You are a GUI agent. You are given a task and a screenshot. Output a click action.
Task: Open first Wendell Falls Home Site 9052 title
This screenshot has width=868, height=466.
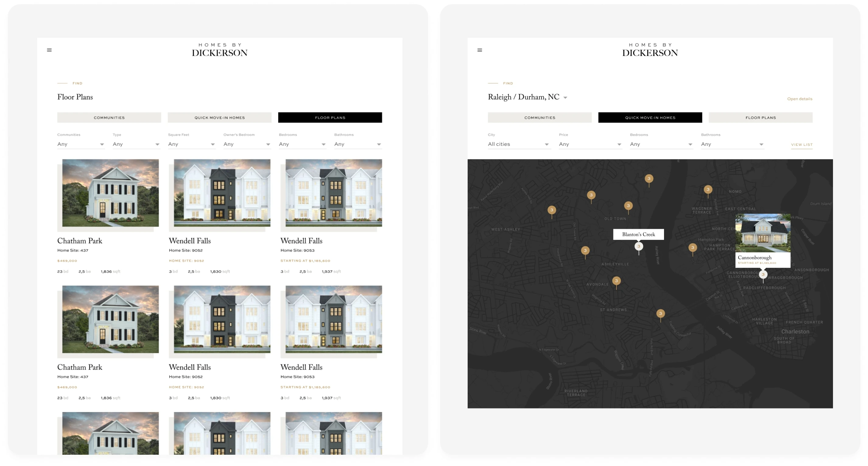[x=190, y=241]
